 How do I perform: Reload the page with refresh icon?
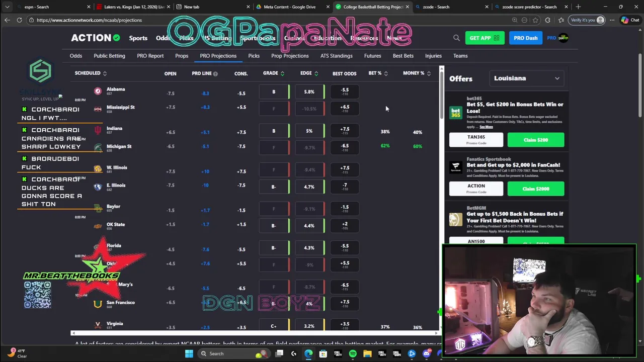19,20
